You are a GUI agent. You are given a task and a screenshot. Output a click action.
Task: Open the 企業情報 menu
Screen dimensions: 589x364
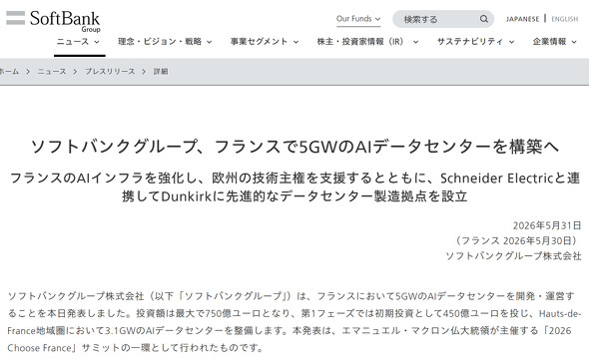coord(554,42)
